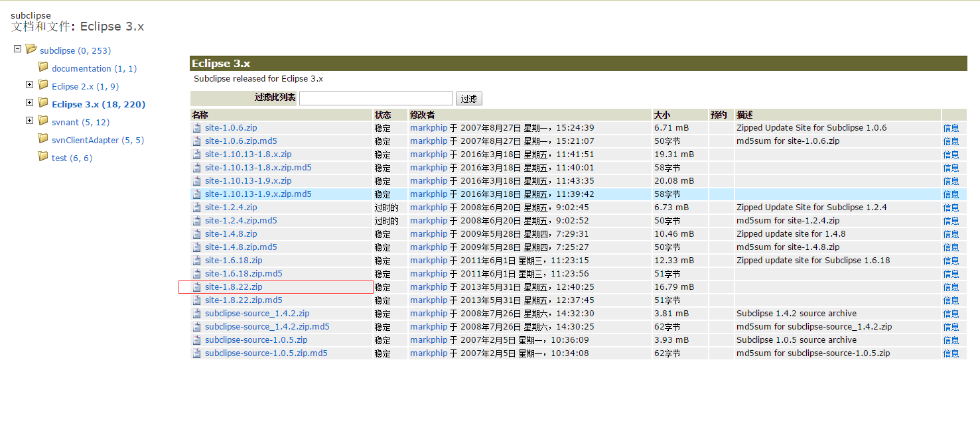Click the svnant folder icon
The width and height of the screenshot is (980, 427).
(43, 121)
